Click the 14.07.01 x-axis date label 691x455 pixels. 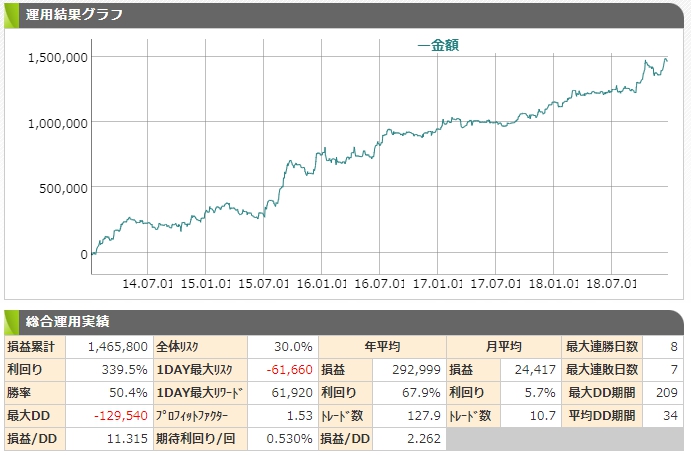(147, 283)
